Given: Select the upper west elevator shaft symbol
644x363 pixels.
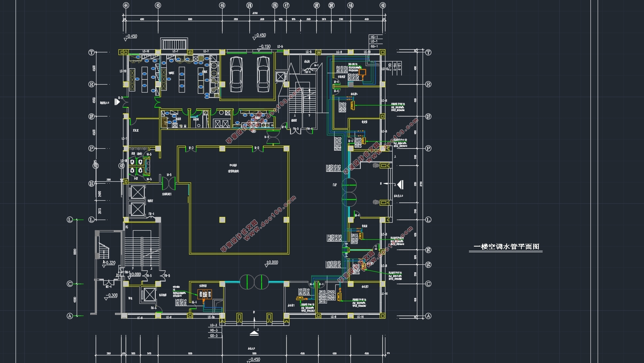Looking at the screenshot, I should 137,192.
